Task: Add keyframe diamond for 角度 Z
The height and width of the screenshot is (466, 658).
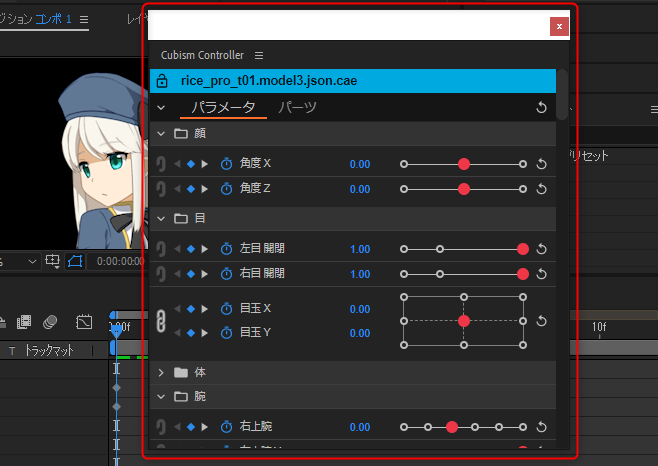Action: click(x=191, y=188)
